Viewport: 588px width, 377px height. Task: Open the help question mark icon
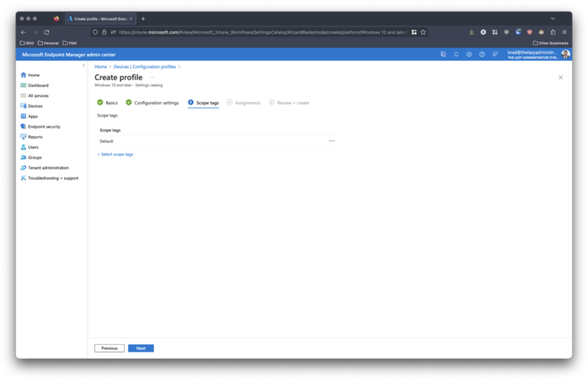tap(482, 54)
